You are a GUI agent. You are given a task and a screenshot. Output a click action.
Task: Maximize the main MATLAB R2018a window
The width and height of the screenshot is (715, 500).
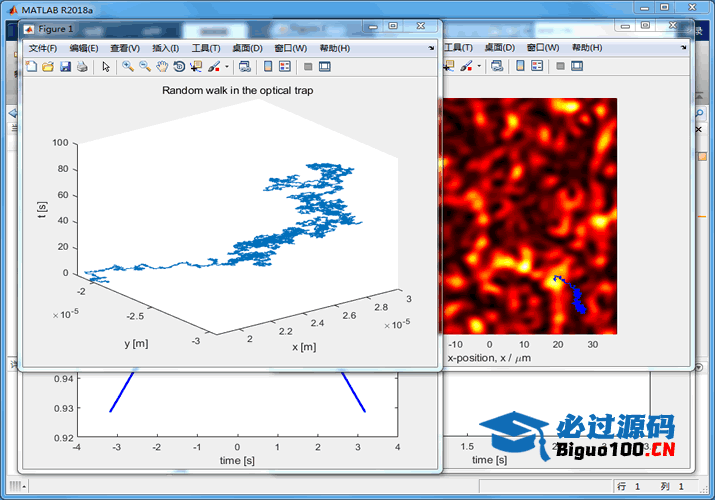coord(664,7)
